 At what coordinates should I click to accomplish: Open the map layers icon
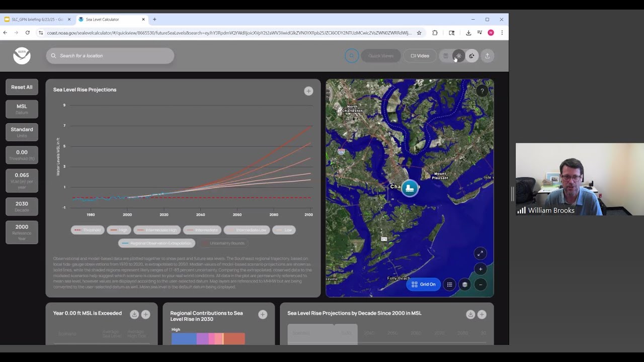click(x=465, y=285)
